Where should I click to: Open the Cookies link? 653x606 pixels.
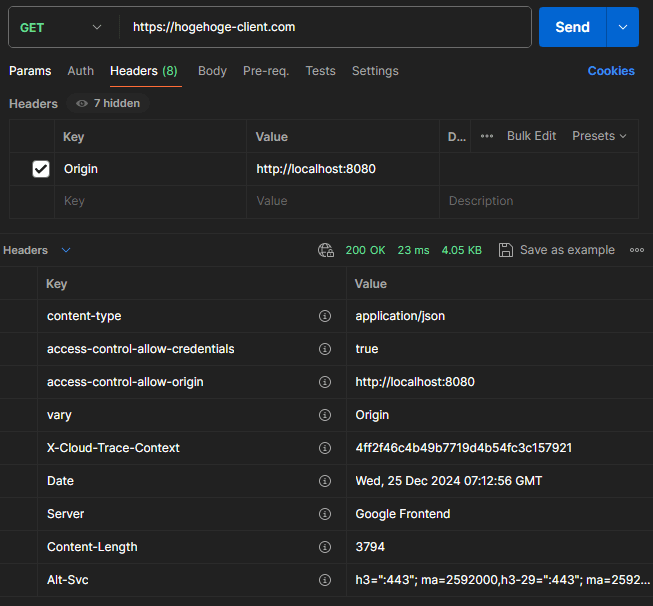click(611, 71)
